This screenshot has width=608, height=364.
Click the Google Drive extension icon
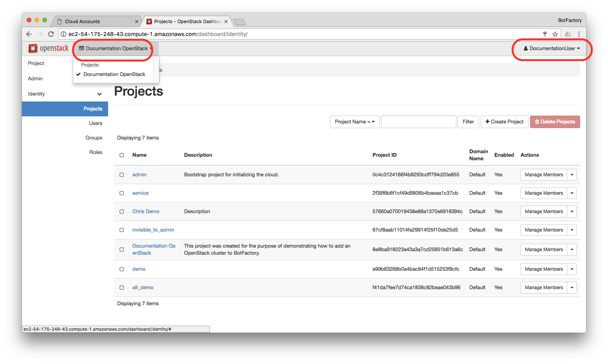568,34
